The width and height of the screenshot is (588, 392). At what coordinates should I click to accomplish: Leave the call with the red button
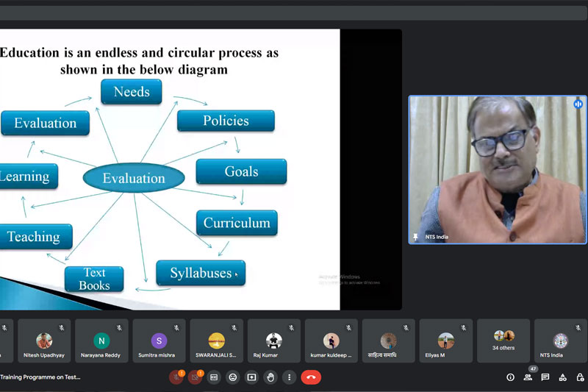click(x=311, y=377)
